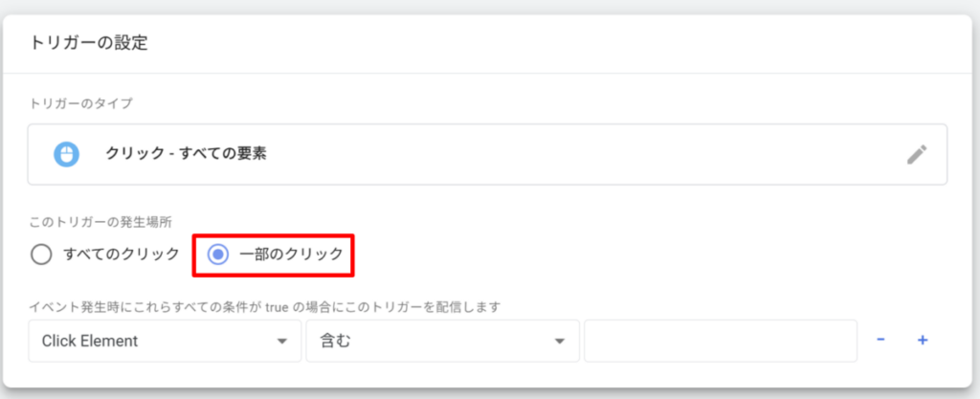Click the blue mouse trigger type icon
Viewport: 980px width, 399px height.
[x=66, y=154]
